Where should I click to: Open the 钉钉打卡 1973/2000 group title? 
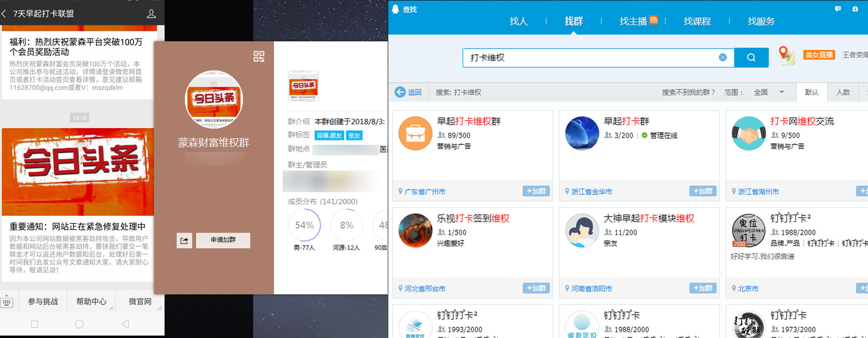pos(788,315)
